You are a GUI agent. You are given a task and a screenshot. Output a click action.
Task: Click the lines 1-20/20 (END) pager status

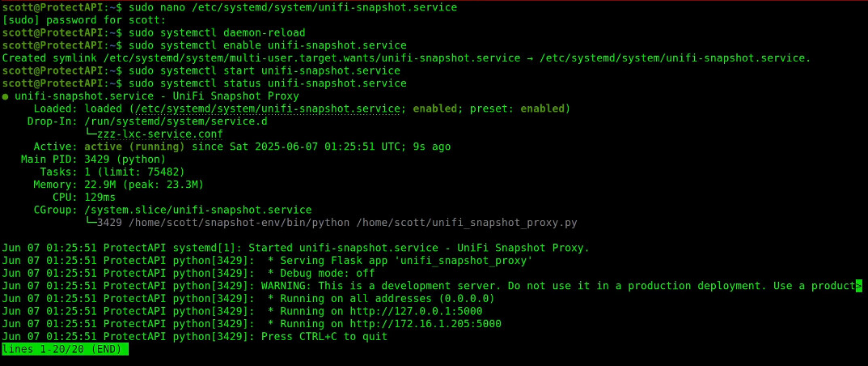coord(66,349)
